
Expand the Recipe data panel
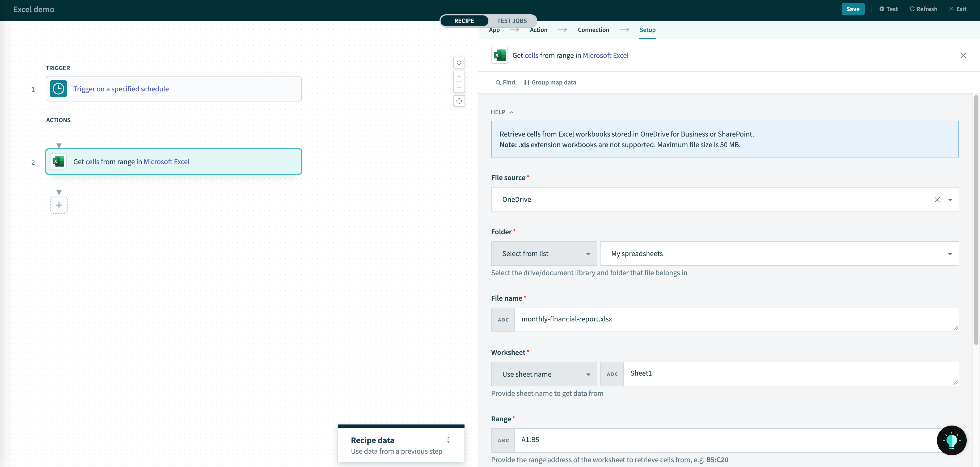(x=449, y=440)
